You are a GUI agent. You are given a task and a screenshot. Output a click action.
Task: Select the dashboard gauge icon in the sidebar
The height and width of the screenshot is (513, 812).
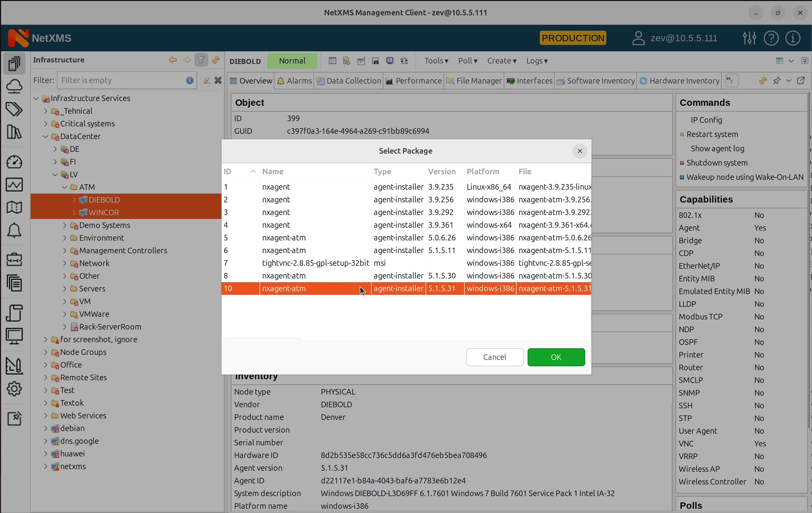pyautogui.click(x=14, y=162)
